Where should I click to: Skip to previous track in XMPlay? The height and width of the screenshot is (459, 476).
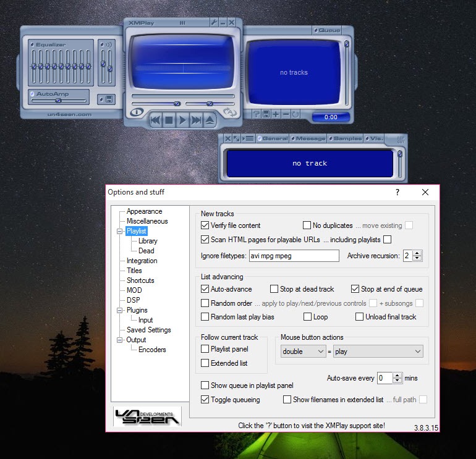coord(155,120)
